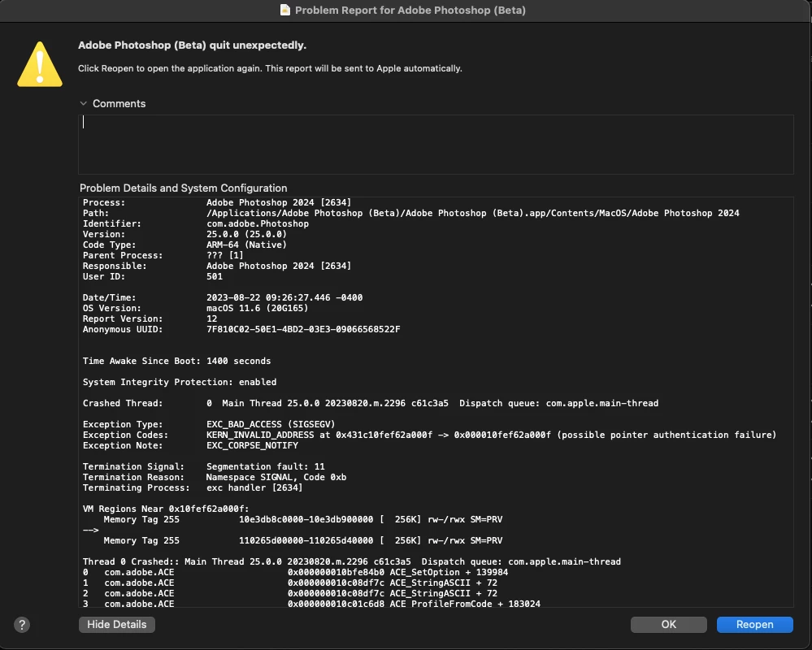Click 'VM Regions Near 0x10fef62a000f:' line

click(166, 509)
